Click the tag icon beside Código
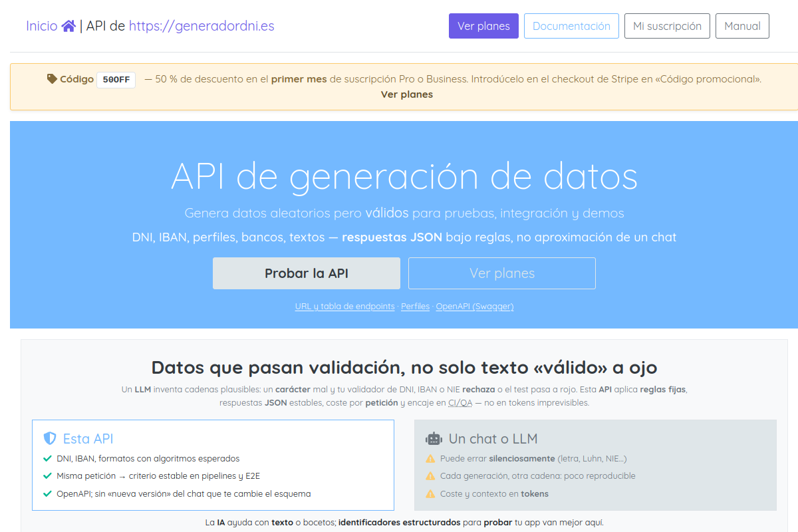798x532 pixels. tap(52, 79)
